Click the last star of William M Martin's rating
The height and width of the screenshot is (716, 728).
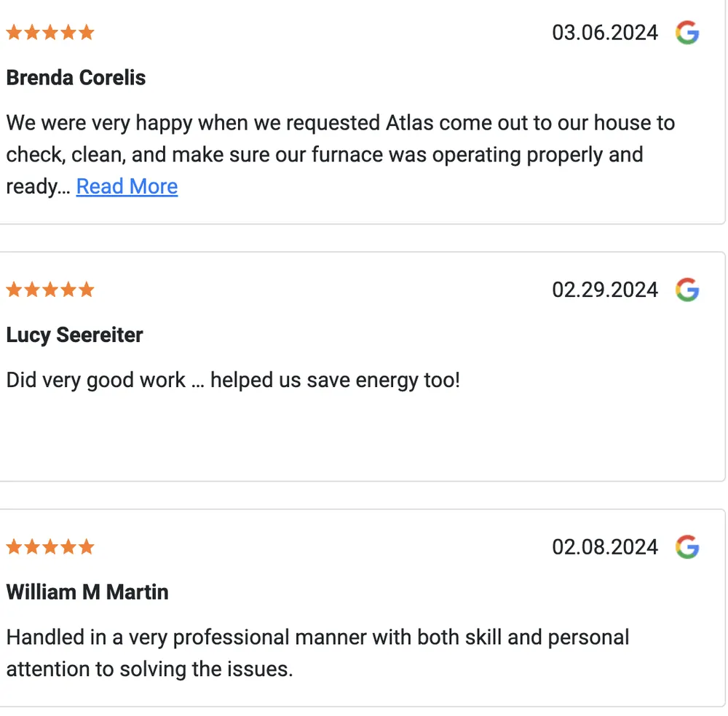coord(87,546)
